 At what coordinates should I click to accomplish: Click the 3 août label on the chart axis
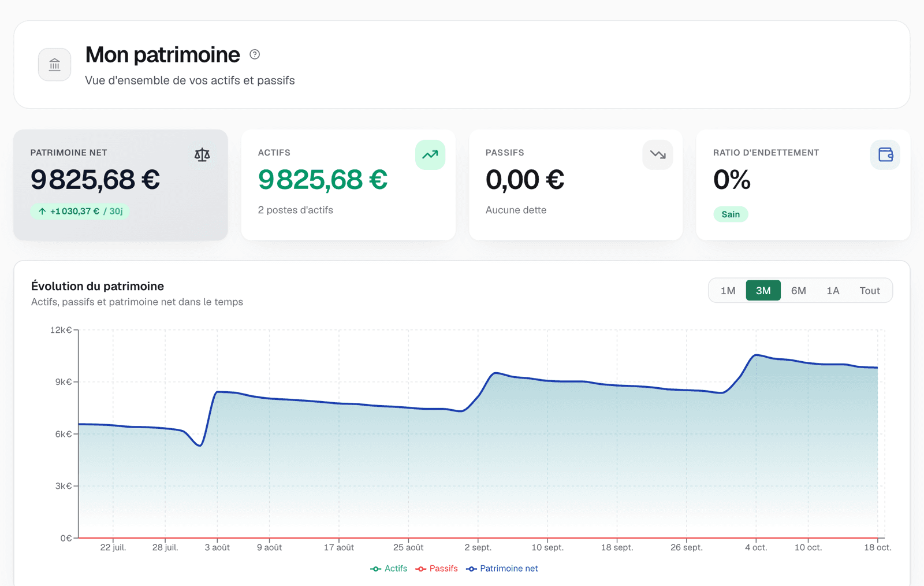tap(217, 547)
